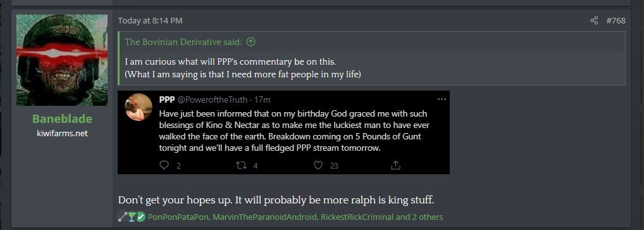
Task: Click the tweet heart like icon
Action: pos(318,165)
